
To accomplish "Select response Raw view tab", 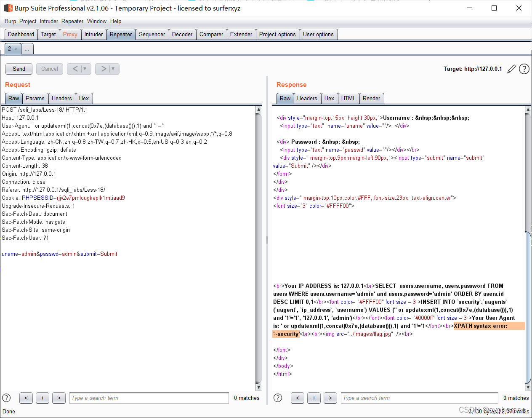I will [x=285, y=98].
